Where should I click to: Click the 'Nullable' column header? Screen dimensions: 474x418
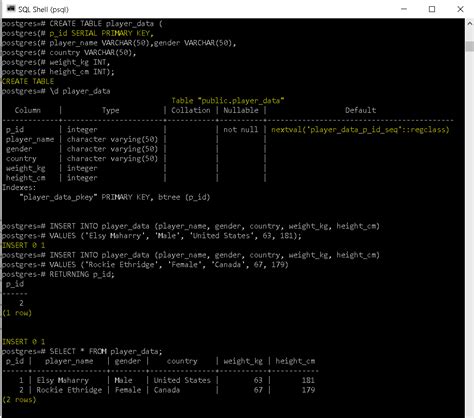241,110
